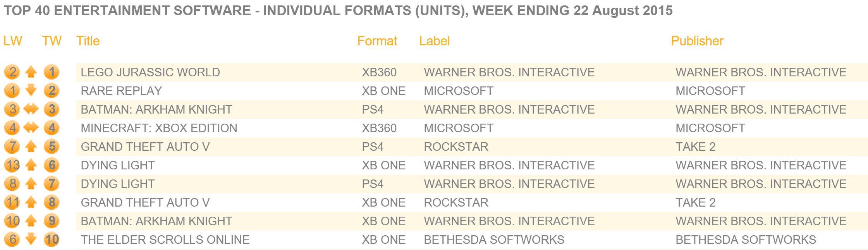Click the no-change arrow for Minecraft: Xbox Edition
Viewport: 868px width, 250px height.
pos(31,128)
